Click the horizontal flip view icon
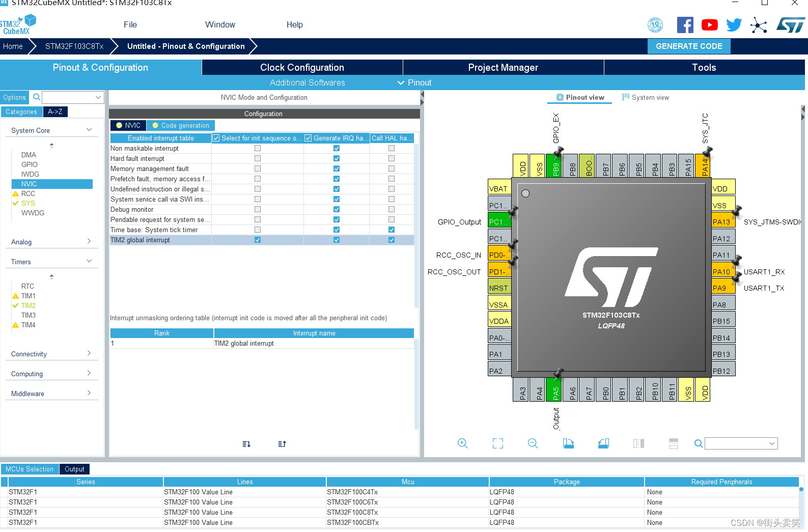Image resolution: width=808 pixels, height=532 pixels. pos(674,443)
